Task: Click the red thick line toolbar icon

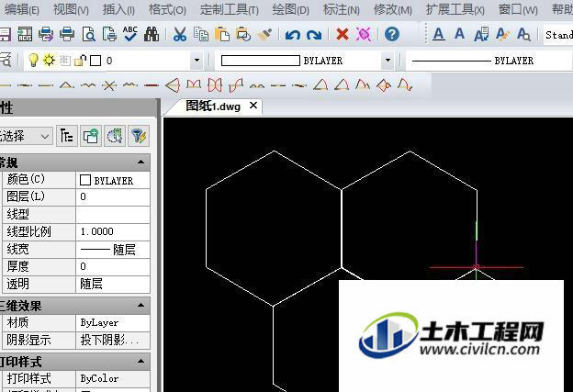Action: point(152,85)
